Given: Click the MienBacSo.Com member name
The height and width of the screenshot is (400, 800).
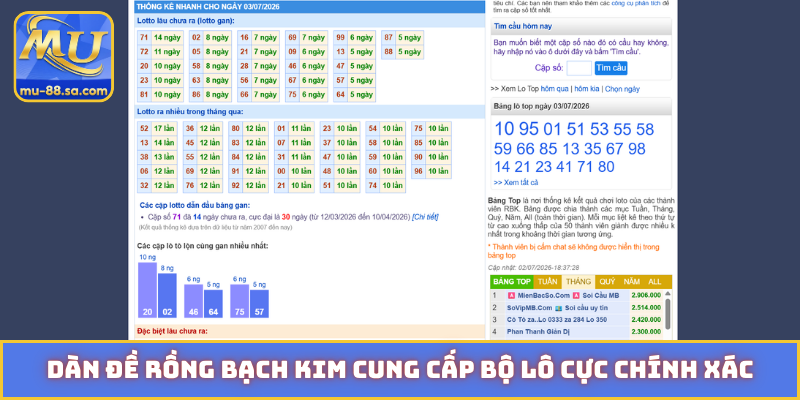Looking at the screenshot, I should pyautogui.click(x=543, y=295).
